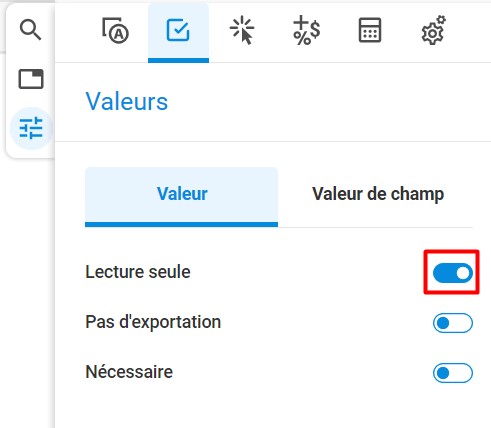491x428 pixels.
Task: Enable the Pas d'exportation switch
Action: pyautogui.click(x=453, y=323)
